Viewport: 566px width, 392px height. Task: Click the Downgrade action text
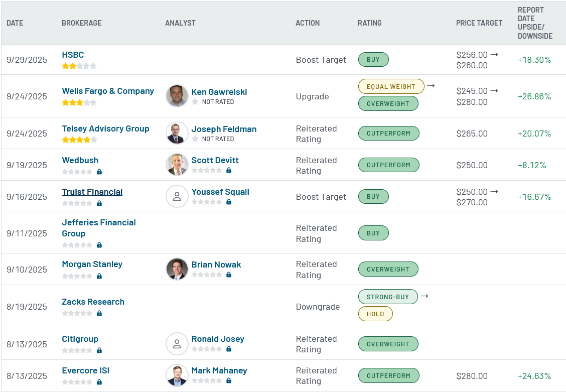[318, 307]
